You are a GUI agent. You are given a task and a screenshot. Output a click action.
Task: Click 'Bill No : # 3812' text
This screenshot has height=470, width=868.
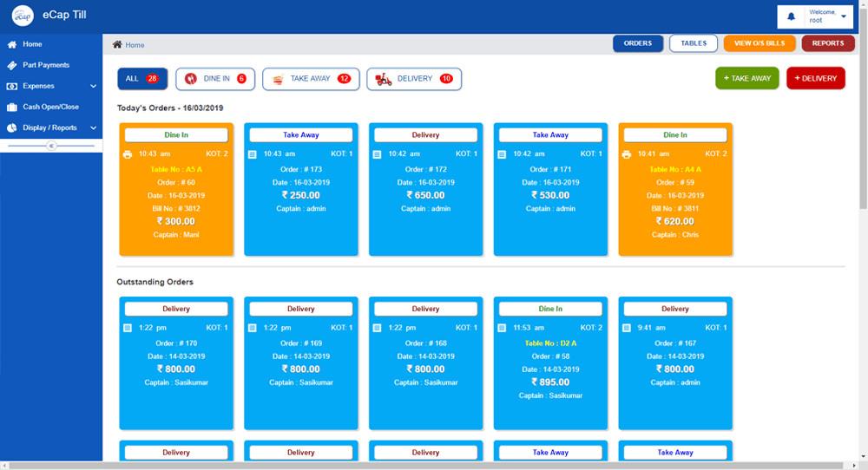pos(176,209)
